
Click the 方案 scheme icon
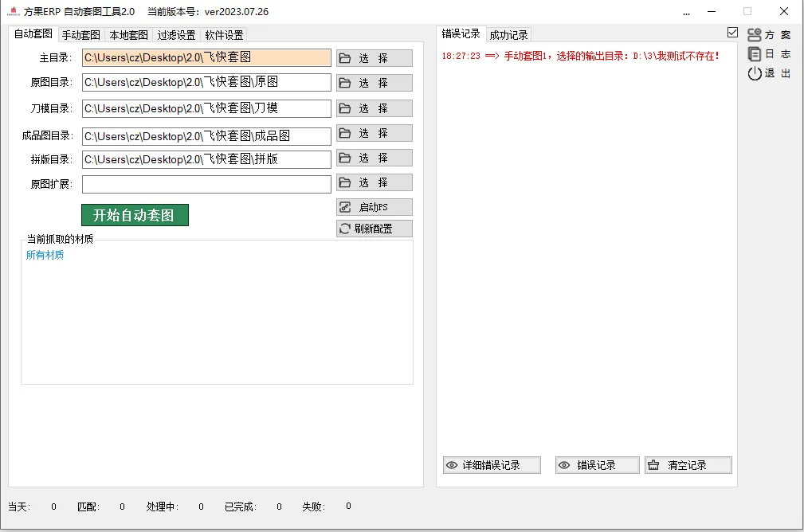click(754, 35)
